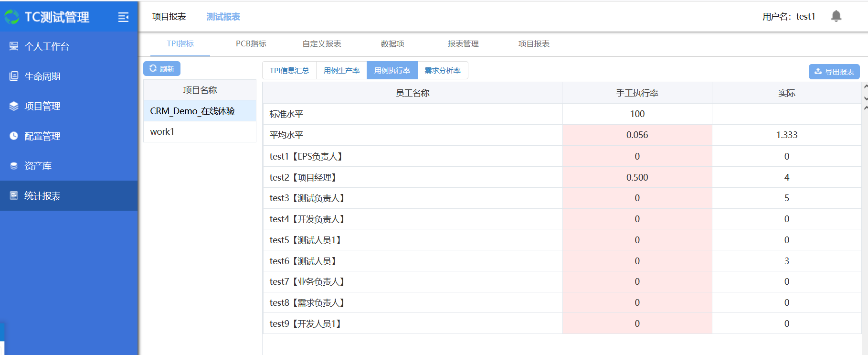Open 生命周期 in the sidebar
This screenshot has height=355, width=868.
tap(42, 76)
